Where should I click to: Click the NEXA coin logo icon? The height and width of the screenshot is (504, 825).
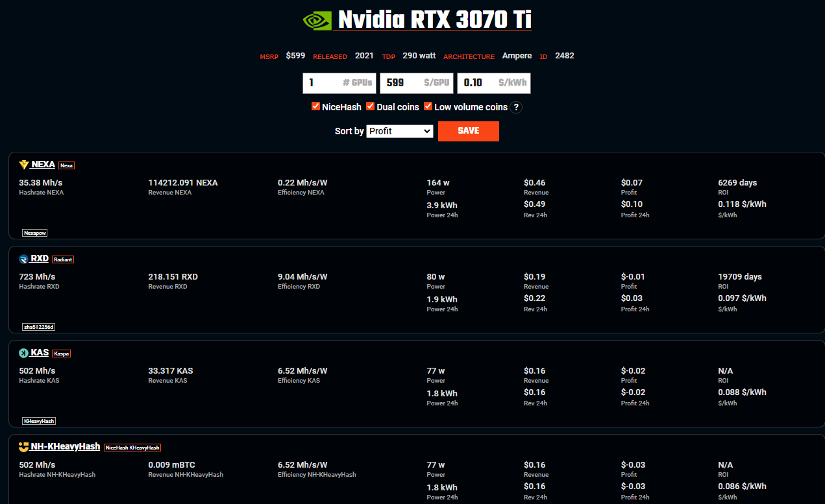pos(24,165)
